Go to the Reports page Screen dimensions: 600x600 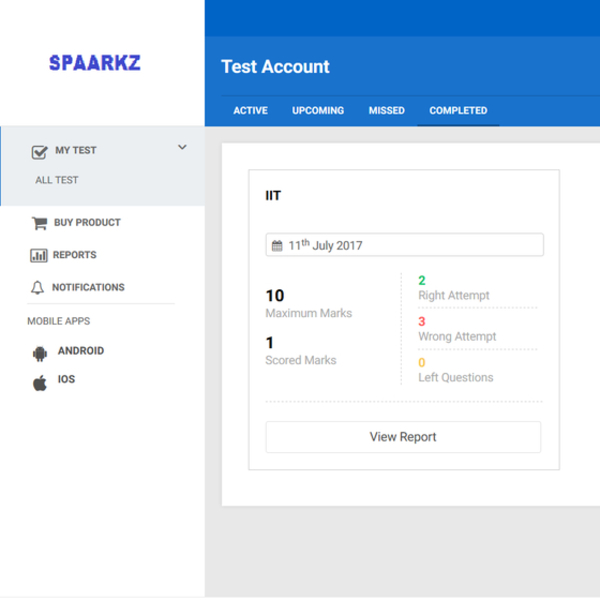(x=75, y=255)
